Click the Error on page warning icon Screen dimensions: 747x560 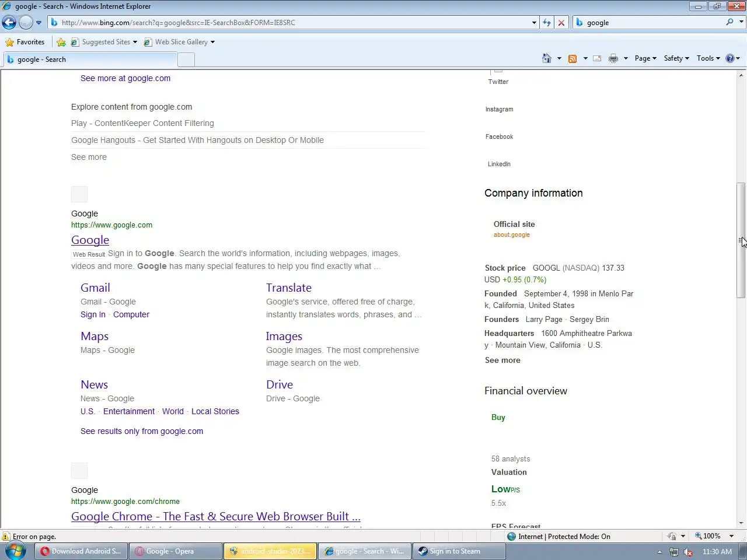(6, 536)
